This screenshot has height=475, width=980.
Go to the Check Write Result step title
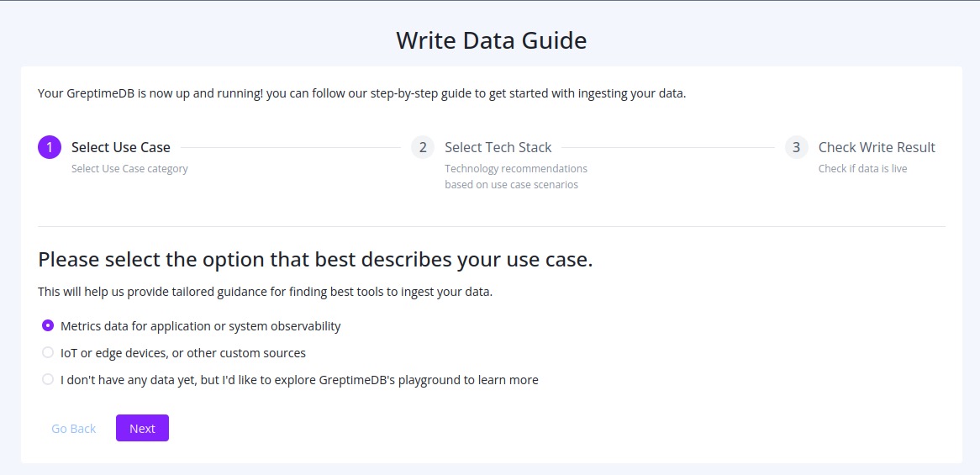(877, 147)
